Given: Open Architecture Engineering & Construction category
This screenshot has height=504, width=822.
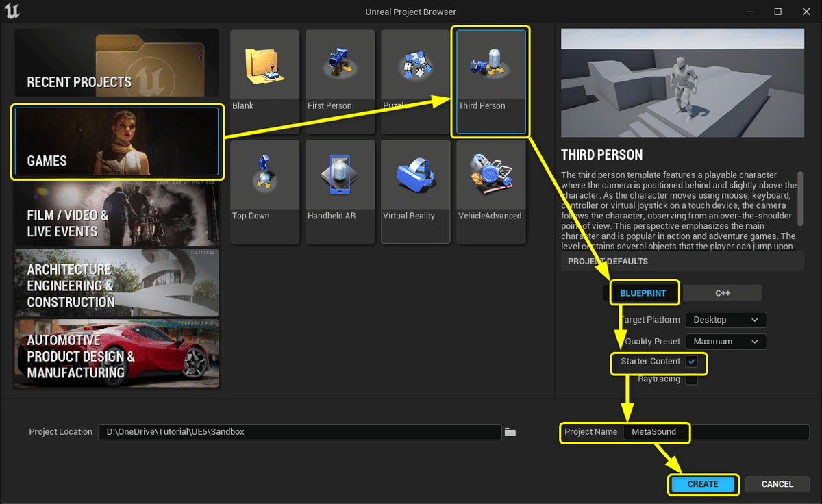Looking at the screenshot, I should 116,283.
